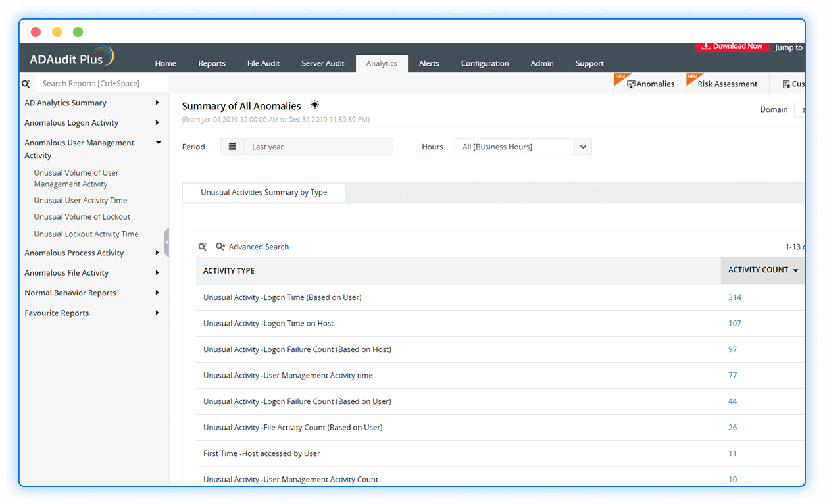This screenshot has height=504, width=825.
Task: Expand Normal Behavior Reports arrow
Action: coord(157,293)
